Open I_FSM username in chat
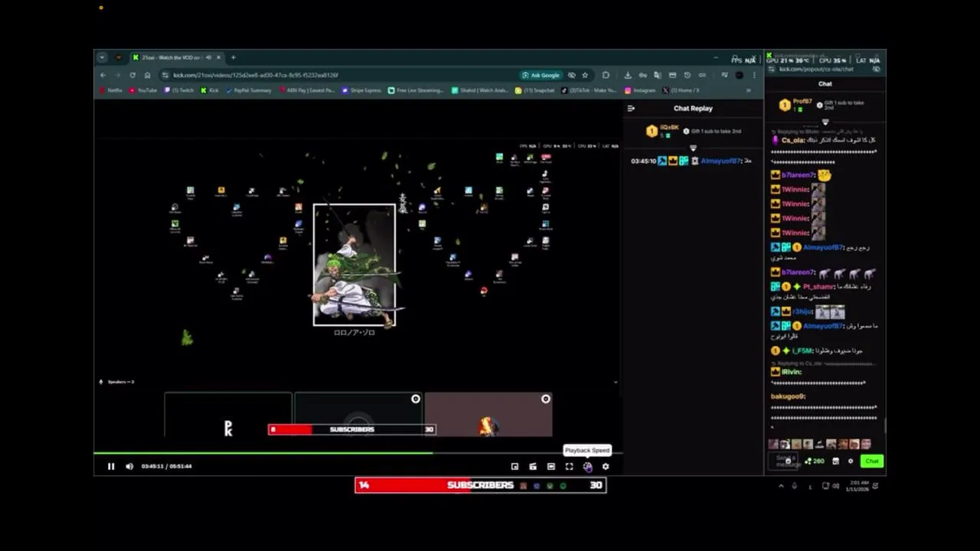The width and height of the screenshot is (980, 551). [x=802, y=350]
